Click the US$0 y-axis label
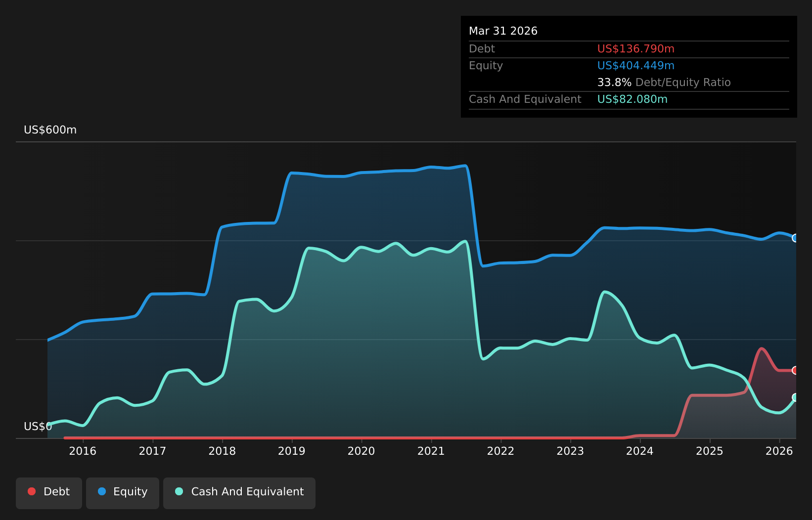 tap(38, 427)
